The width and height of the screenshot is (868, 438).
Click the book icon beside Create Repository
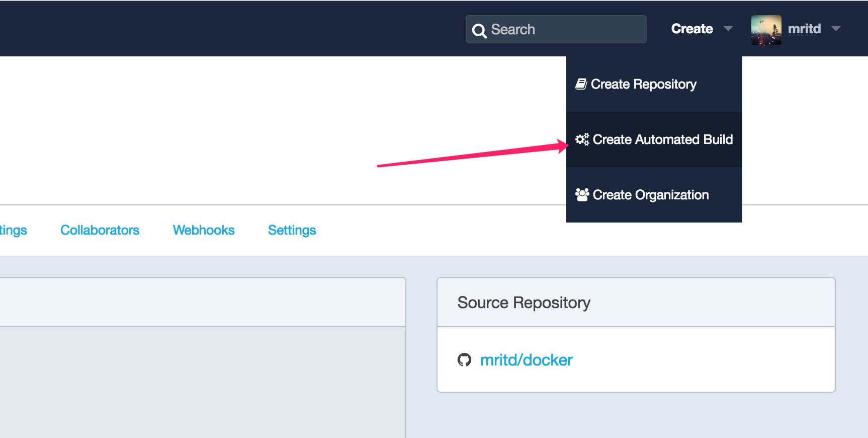coord(581,84)
